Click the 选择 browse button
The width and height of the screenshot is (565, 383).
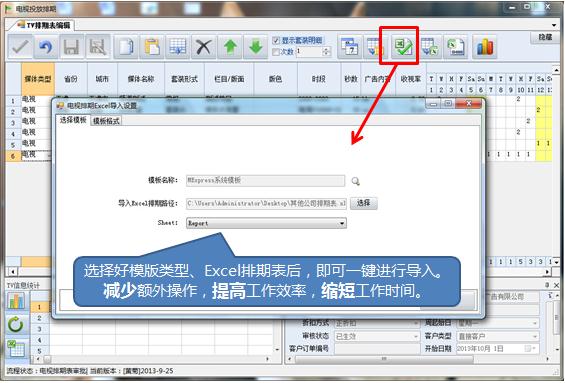(x=364, y=203)
